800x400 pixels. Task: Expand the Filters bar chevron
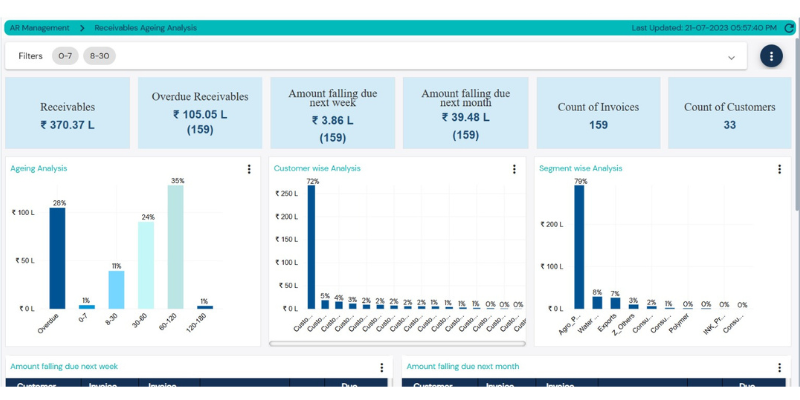tap(731, 57)
